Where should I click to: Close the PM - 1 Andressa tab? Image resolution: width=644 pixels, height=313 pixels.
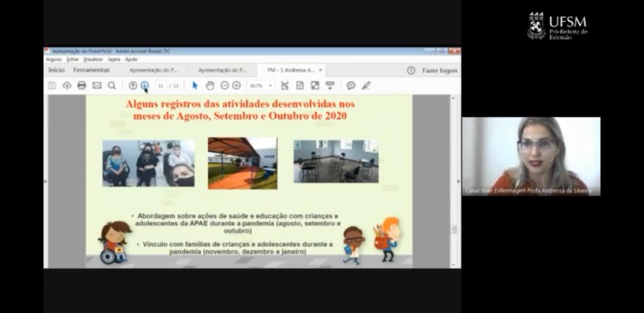tap(320, 70)
